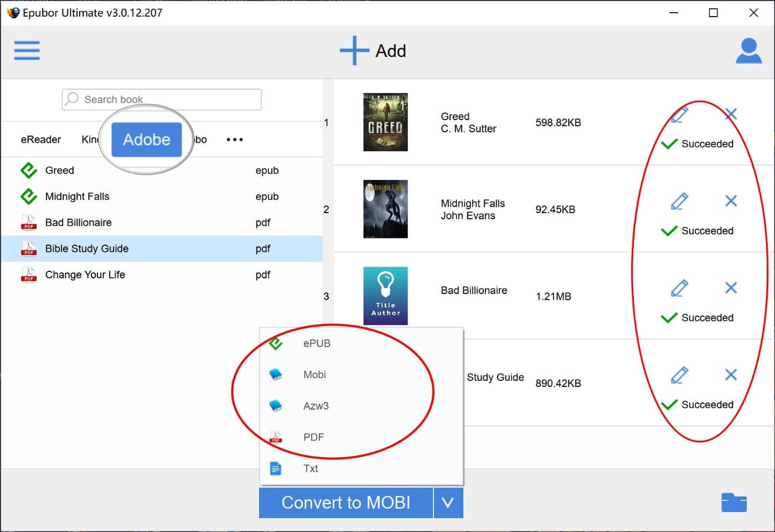Viewport: 775px width, 532px height.
Task: Switch to the Kindle tab
Action: (x=90, y=140)
